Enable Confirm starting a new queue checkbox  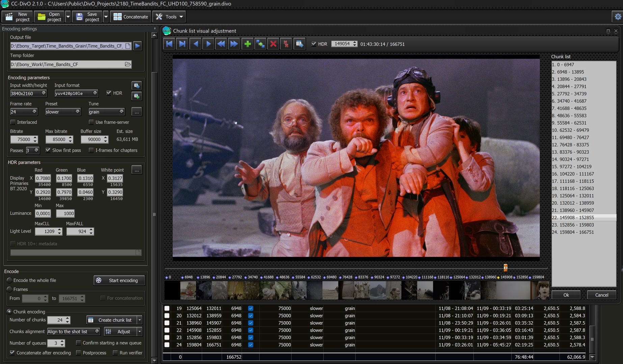[x=78, y=343]
